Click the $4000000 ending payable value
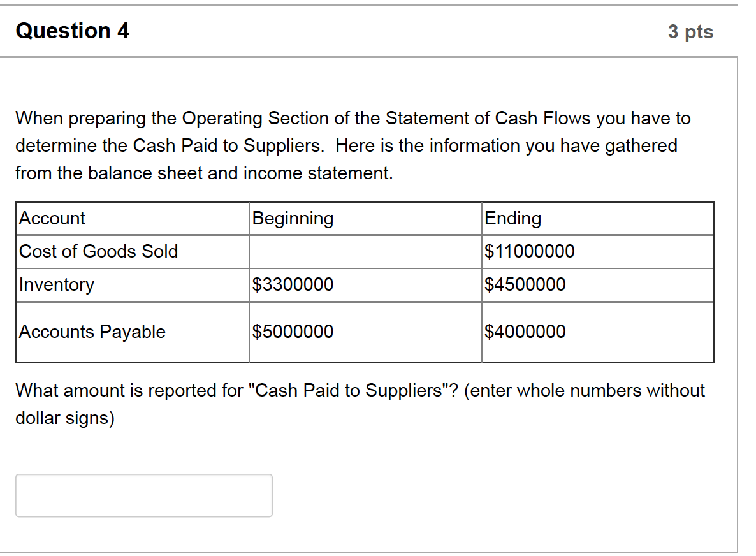756x556 pixels. click(x=525, y=332)
